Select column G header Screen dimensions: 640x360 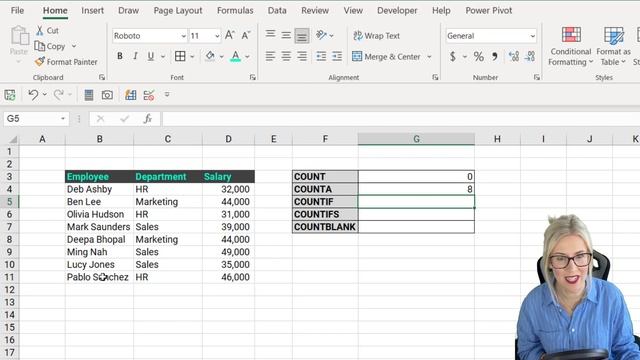[x=416, y=139]
